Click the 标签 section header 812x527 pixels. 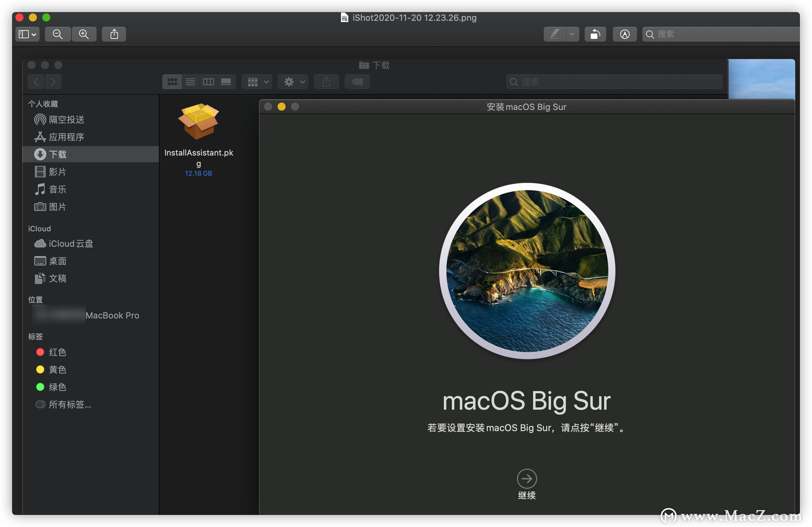click(36, 337)
